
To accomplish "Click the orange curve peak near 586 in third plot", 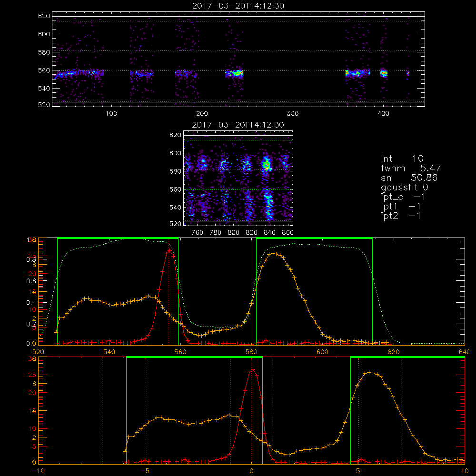I will pos(274,253).
